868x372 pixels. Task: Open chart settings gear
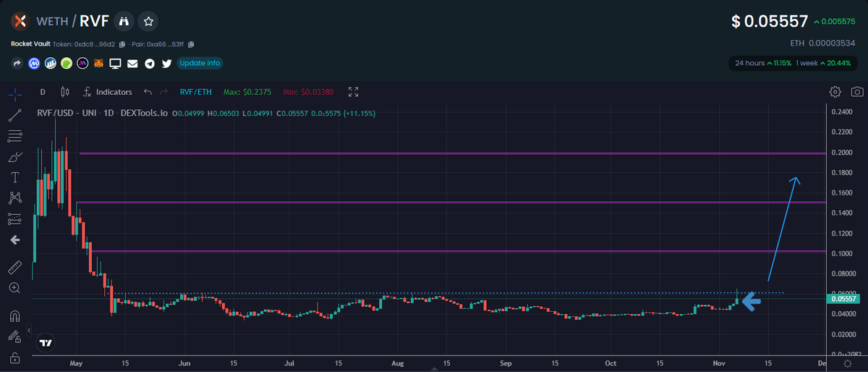coord(835,92)
